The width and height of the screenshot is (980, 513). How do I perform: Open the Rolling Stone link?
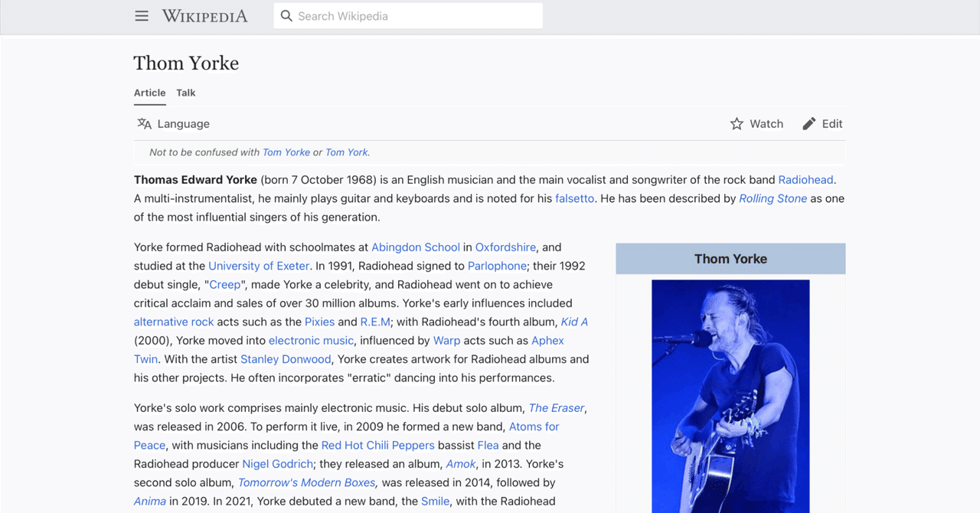pyautogui.click(x=773, y=198)
